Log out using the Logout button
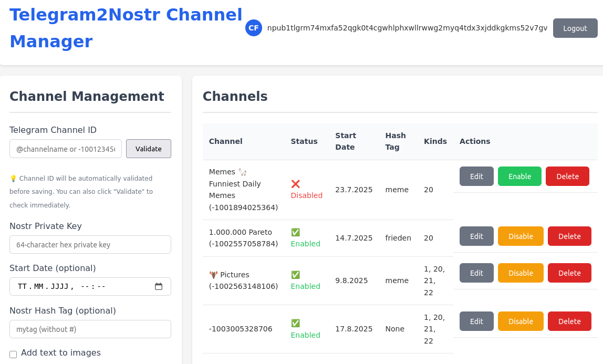The image size is (603, 364). [x=575, y=28]
